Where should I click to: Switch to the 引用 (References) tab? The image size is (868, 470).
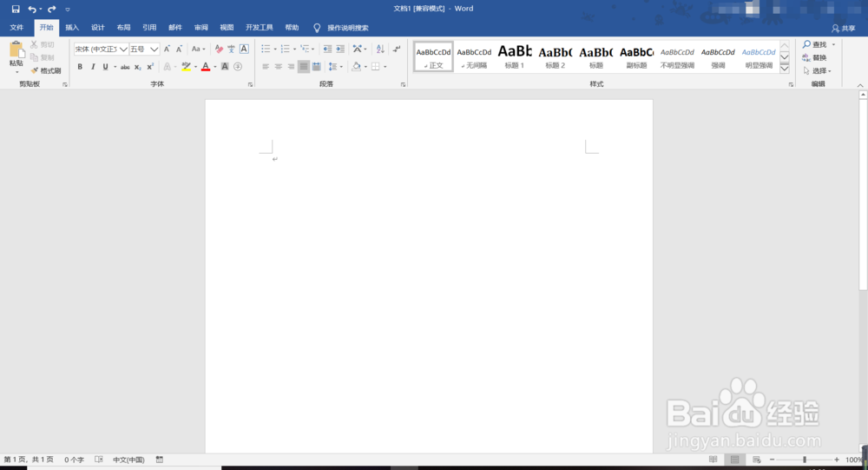149,28
